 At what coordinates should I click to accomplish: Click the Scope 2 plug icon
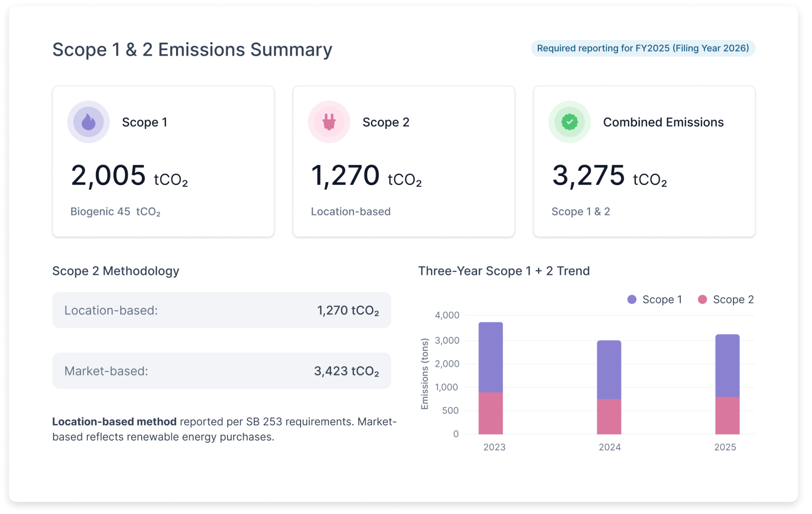pos(329,122)
